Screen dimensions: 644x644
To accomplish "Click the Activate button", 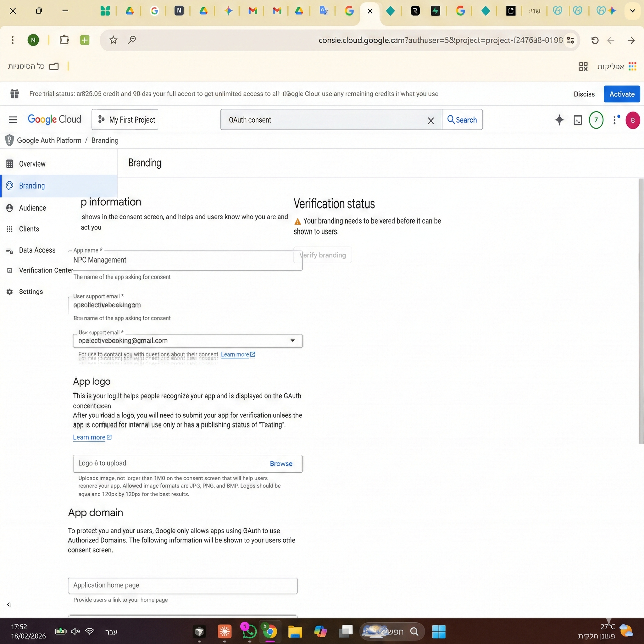I will click(621, 94).
